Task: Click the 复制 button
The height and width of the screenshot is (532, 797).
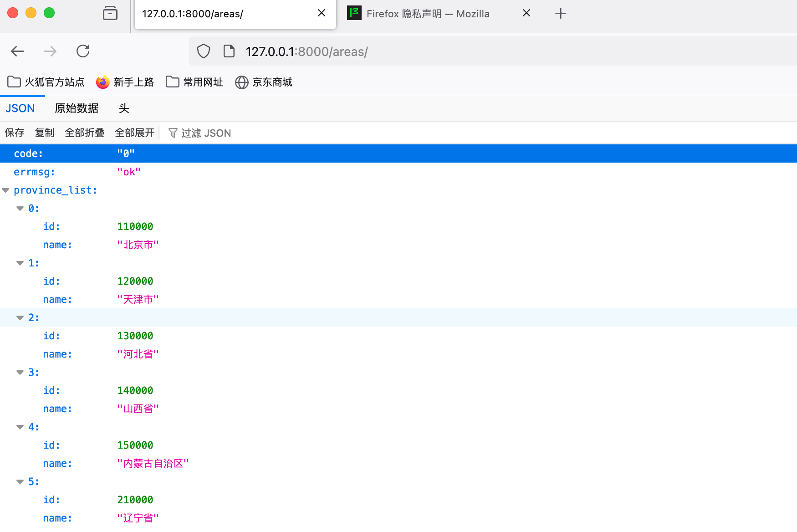Action: click(45, 133)
